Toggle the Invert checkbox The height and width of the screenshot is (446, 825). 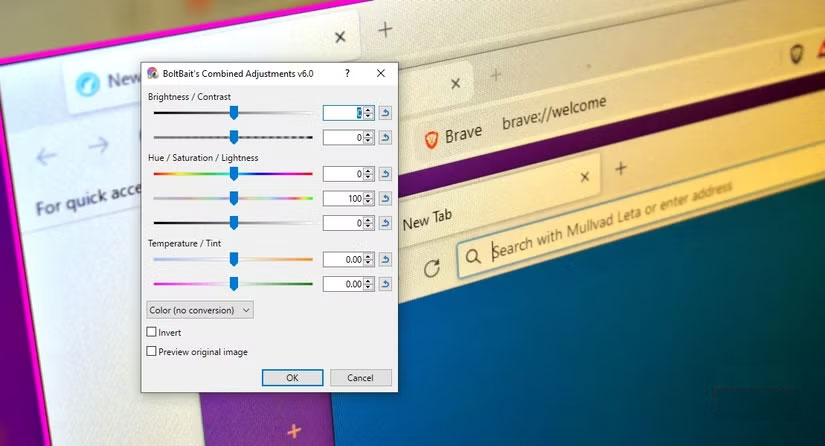152,332
